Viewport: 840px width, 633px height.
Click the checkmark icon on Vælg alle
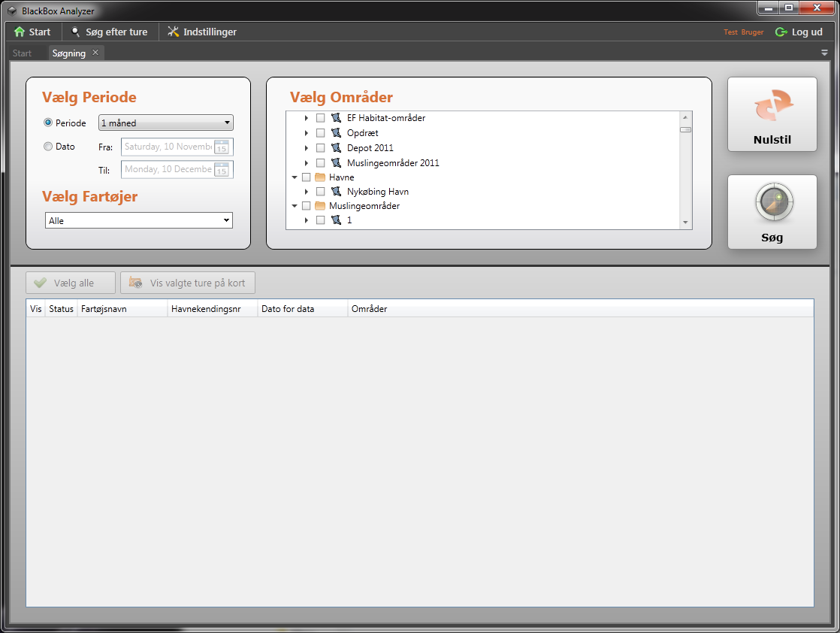tap(40, 283)
